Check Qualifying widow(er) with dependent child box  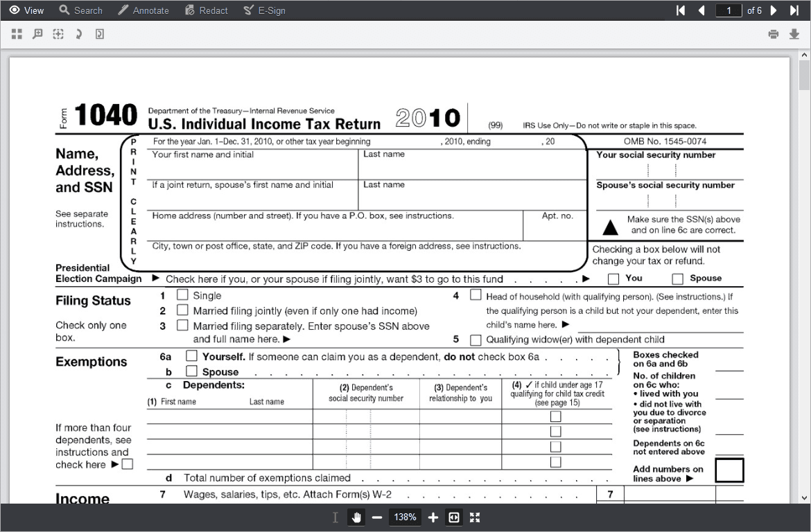coord(476,339)
